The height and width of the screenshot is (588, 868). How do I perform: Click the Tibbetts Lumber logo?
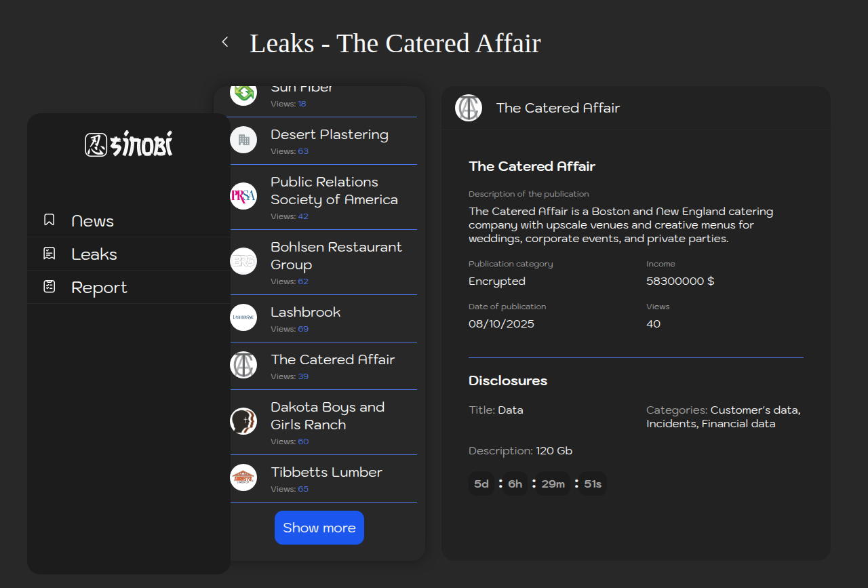243,477
